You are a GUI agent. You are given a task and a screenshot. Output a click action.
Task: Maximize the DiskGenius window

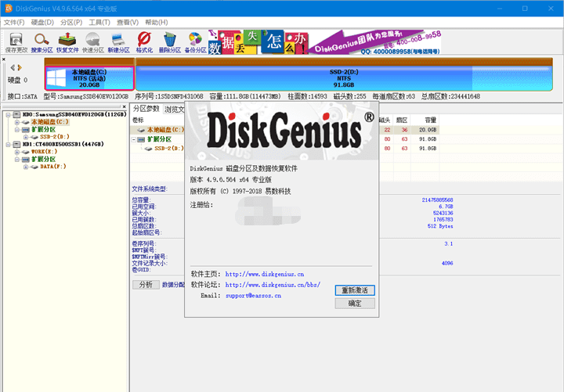pyautogui.click(x=525, y=9)
